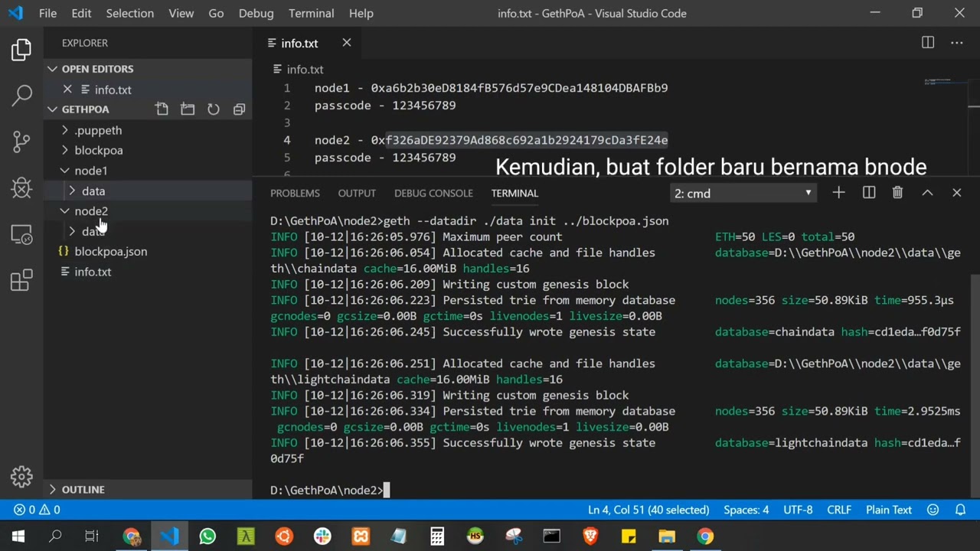Click the editor minimap
The height and width of the screenshot is (551, 980).
pos(945,83)
